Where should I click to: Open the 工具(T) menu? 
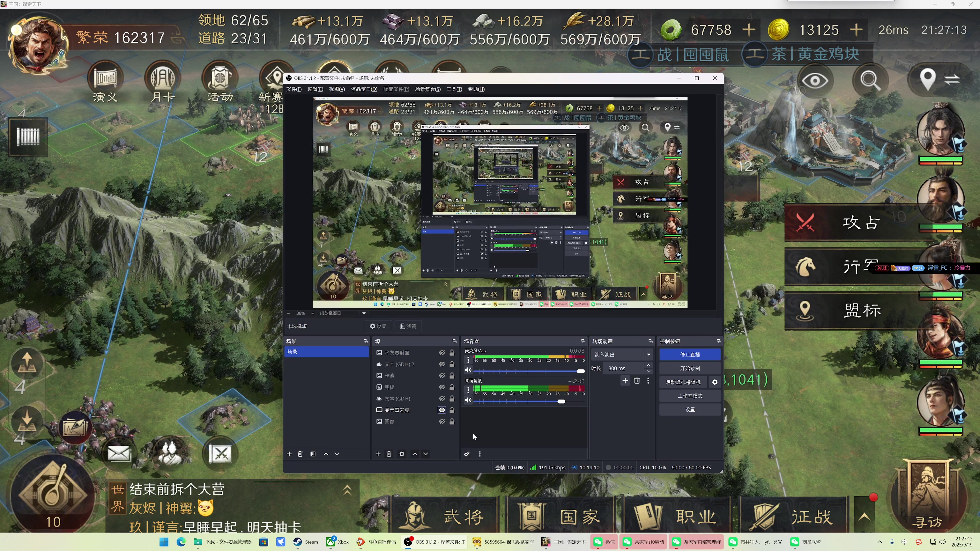454,89
